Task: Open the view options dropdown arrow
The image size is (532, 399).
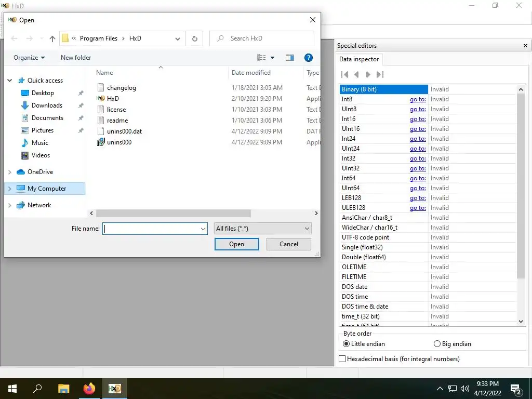Action: coord(272,58)
